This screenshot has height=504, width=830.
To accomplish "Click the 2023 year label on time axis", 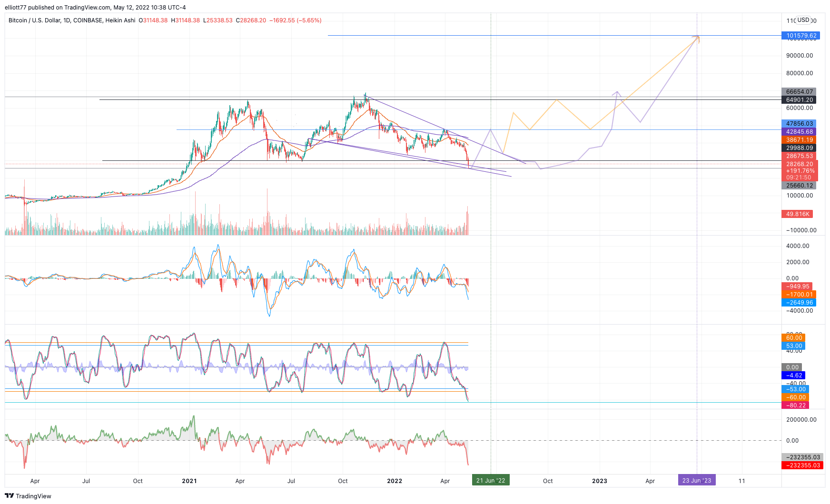I will pyautogui.click(x=600, y=481).
